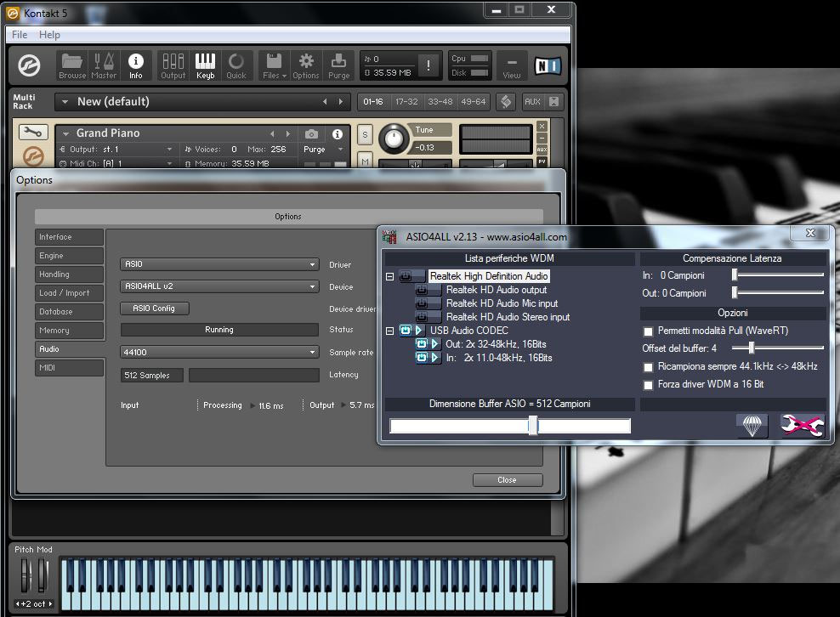This screenshot has width=840, height=617.
Task: Open the File menu
Action: pos(20,35)
